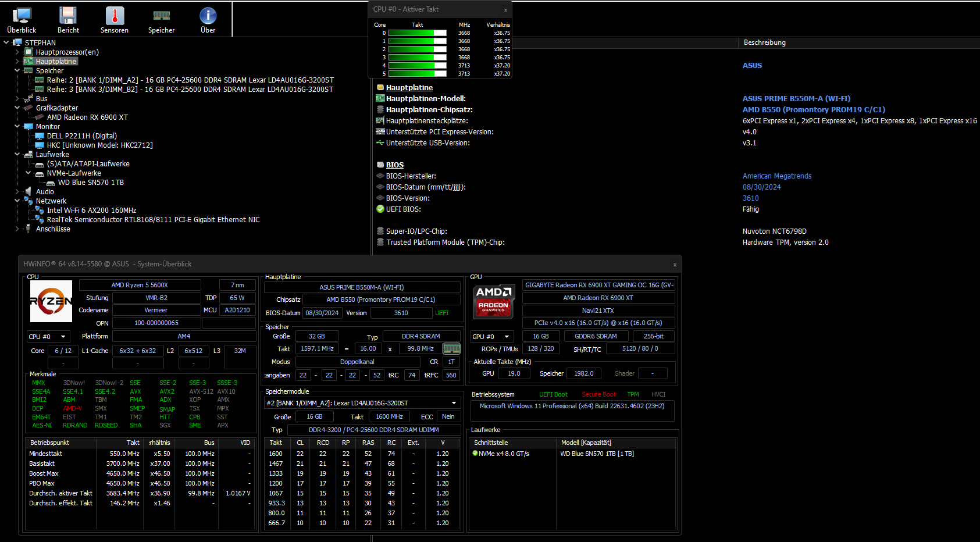Expand the Audio tree node
Screen dimensions: 980x542
17,191
